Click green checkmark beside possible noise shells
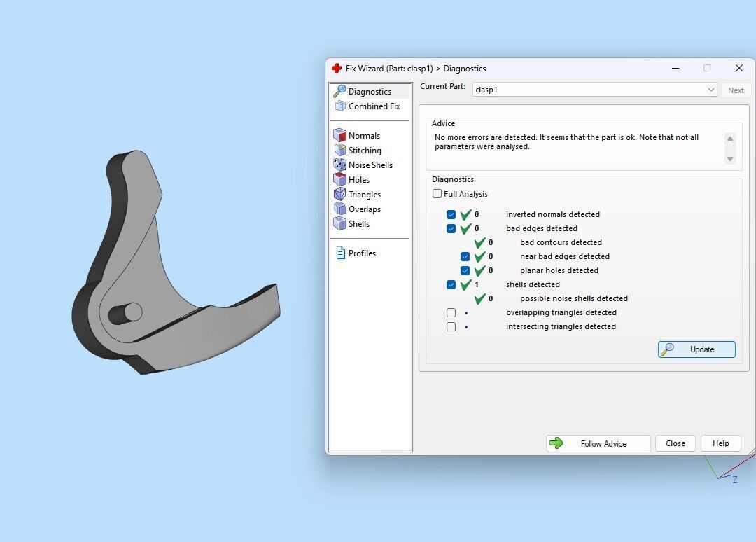The image size is (756, 542). 479,298
